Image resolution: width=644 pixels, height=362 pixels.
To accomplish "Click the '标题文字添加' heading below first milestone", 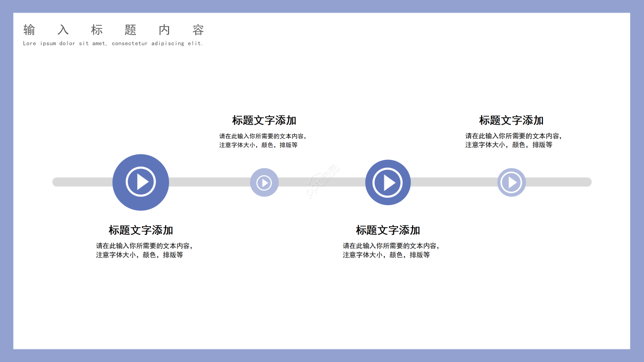I will (140, 230).
